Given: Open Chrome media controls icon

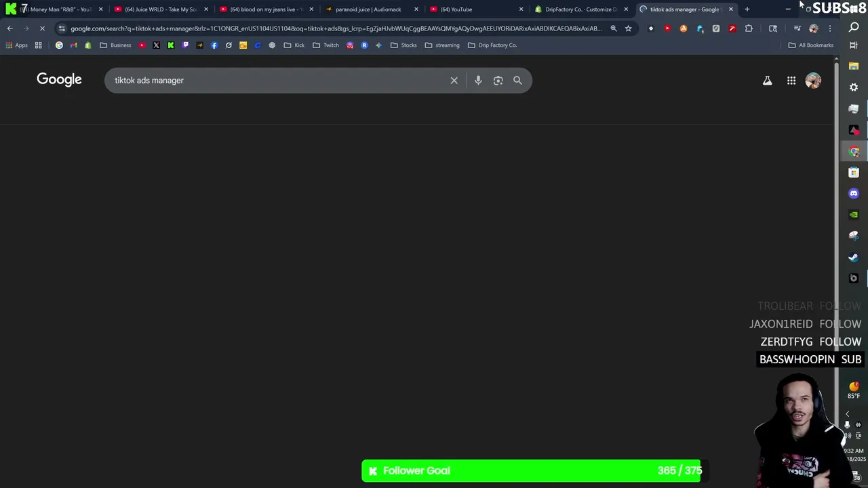Looking at the screenshot, I should pyautogui.click(x=797, y=28).
